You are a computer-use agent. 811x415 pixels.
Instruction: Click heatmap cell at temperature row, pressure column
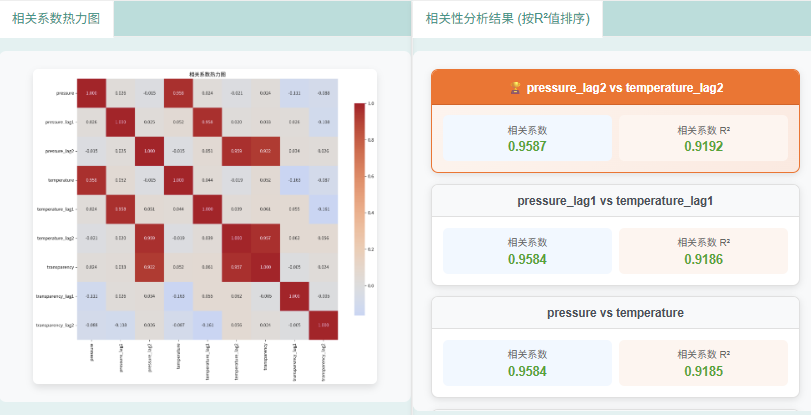pyautogui.click(x=92, y=180)
